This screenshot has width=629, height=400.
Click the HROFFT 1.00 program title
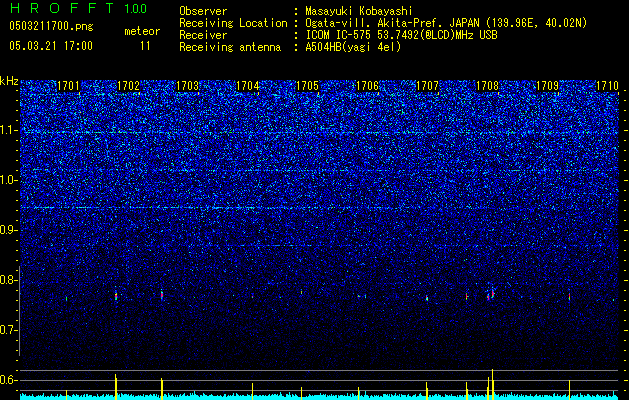coord(78,8)
